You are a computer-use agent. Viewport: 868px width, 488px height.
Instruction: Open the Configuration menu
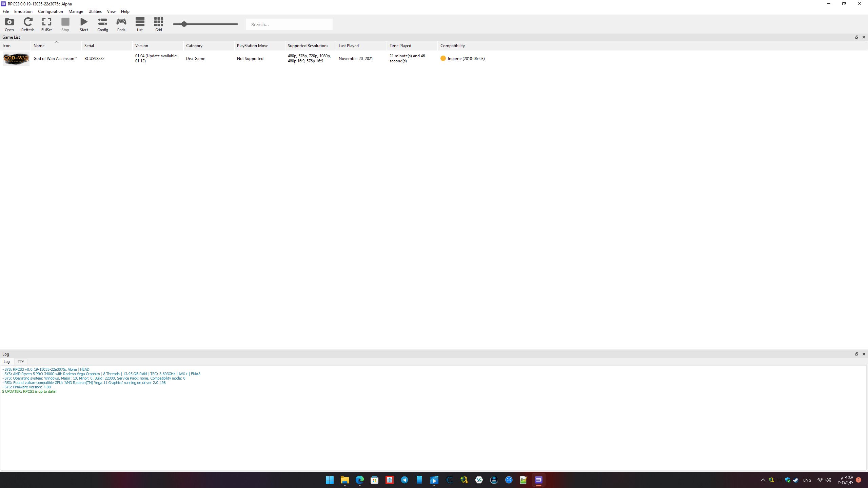50,11
